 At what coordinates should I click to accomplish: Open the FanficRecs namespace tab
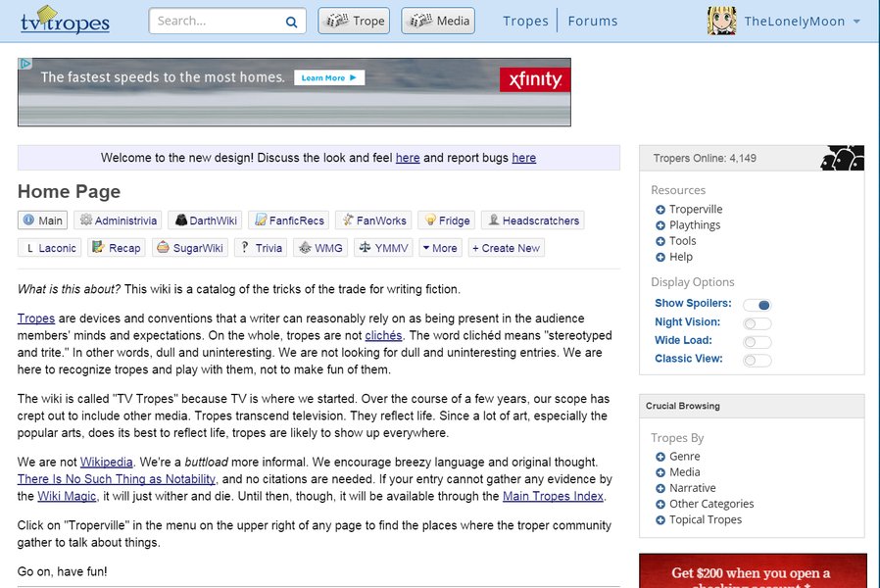[289, 220]
